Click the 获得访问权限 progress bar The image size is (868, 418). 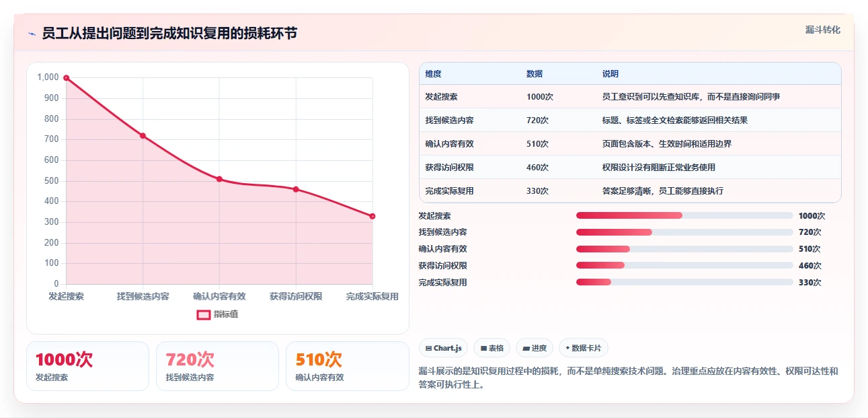pyautogui.click(x=684, y=266)
